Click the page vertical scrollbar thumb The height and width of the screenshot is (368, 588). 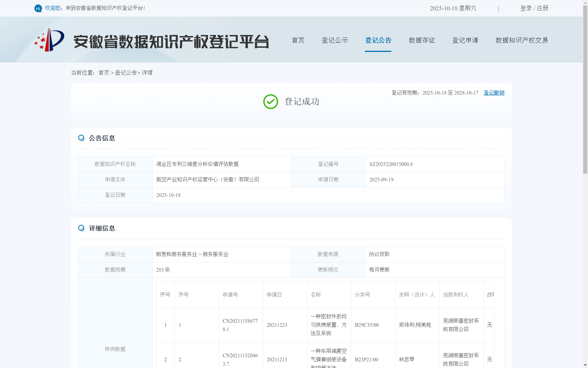click(585, 90)
